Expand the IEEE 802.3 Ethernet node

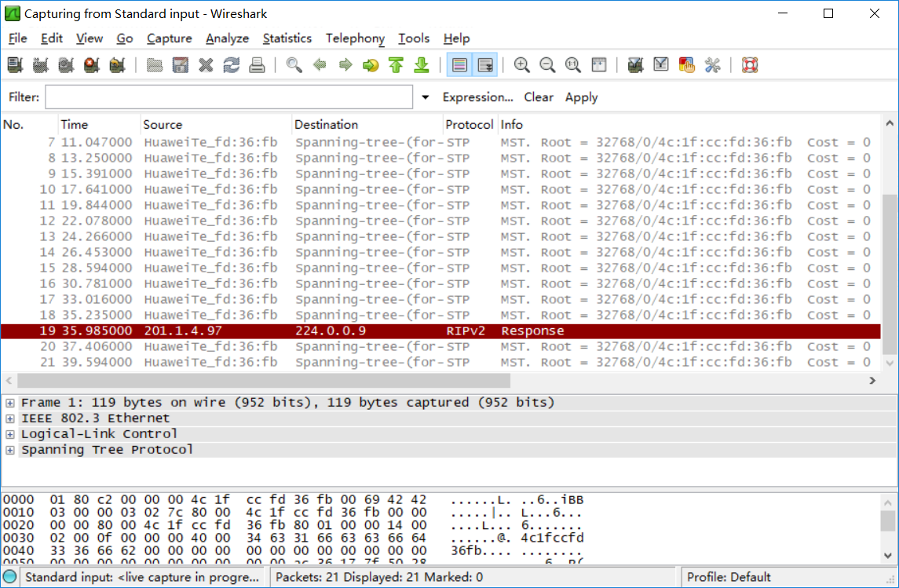tap(10, 418)
